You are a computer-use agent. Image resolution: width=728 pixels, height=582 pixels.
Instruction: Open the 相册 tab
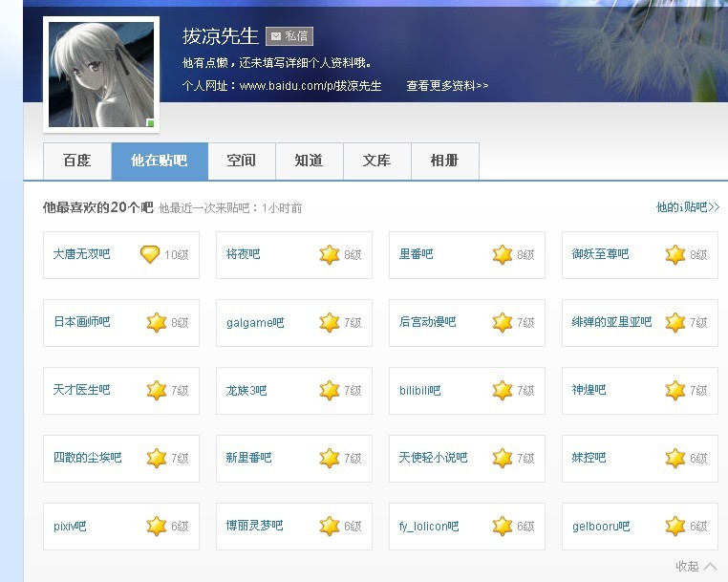click(445, 161)
